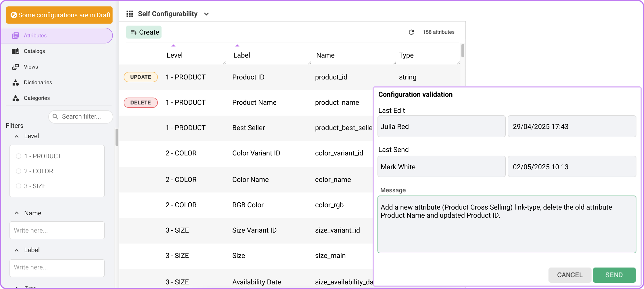
Task: Click the Last Send date field 02/05/2025 10:13
Action: pos(572,167)
